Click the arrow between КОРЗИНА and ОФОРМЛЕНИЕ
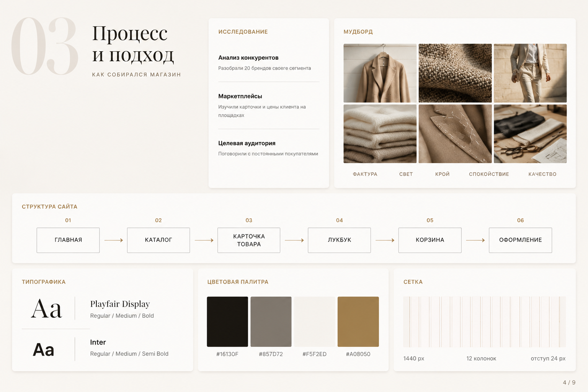The image size is (588, 392). (x=475, y=240)
